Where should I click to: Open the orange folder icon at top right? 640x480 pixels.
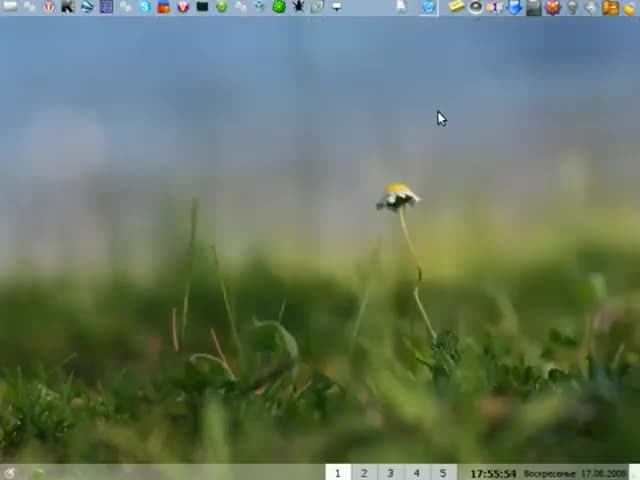(x=610, y=7)
